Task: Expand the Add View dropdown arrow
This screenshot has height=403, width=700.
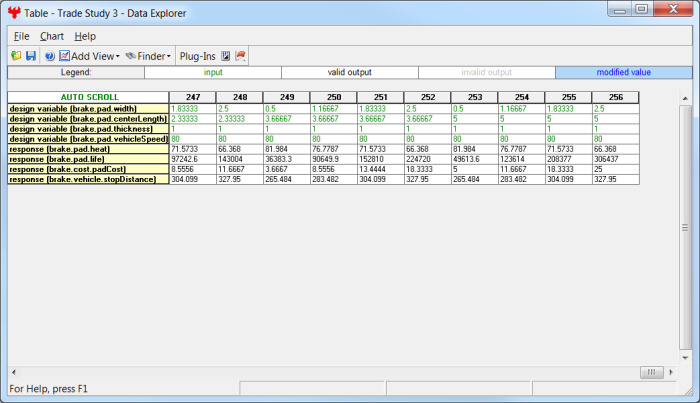Action: (x=118, y=57)
